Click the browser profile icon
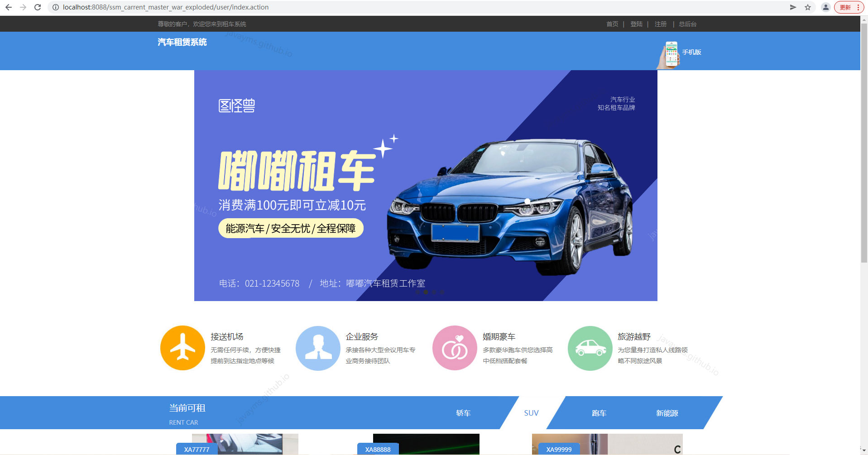The width and height of the screenshot is (868, 455). (x=825, y=7)
